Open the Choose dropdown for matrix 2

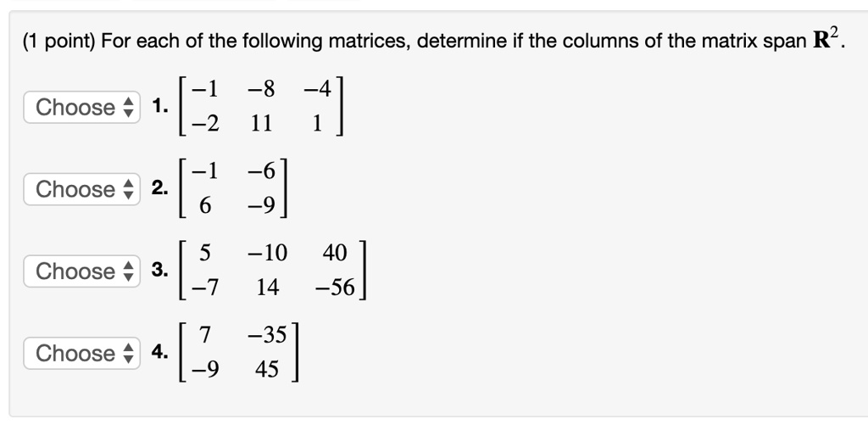[x=81, y=189]
